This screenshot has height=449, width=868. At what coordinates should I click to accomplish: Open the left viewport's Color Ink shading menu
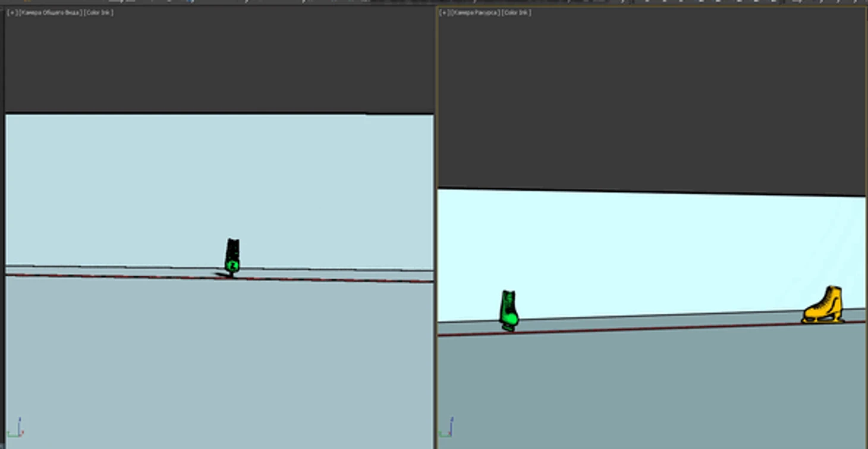99,12
